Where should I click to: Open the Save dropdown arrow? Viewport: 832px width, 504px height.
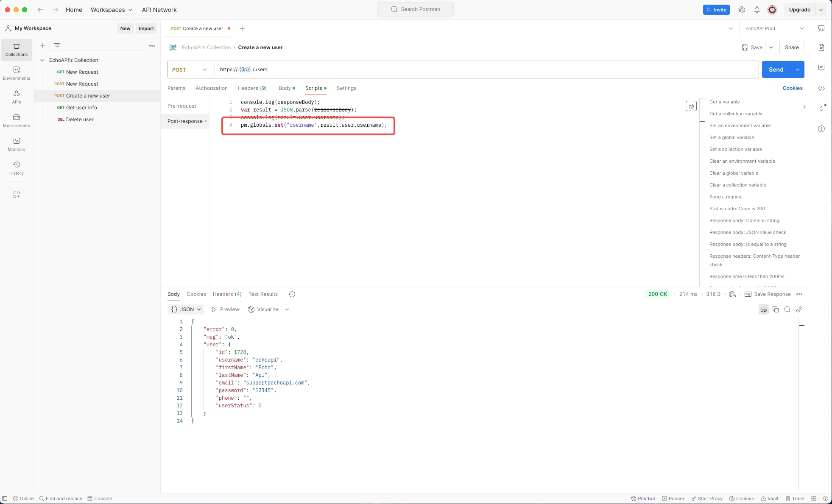click(x=771, y=47)
